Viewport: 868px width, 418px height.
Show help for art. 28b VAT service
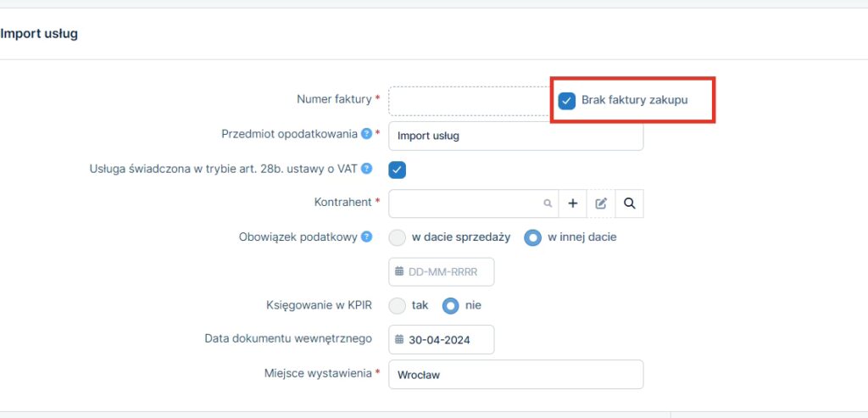coord(366,169)
